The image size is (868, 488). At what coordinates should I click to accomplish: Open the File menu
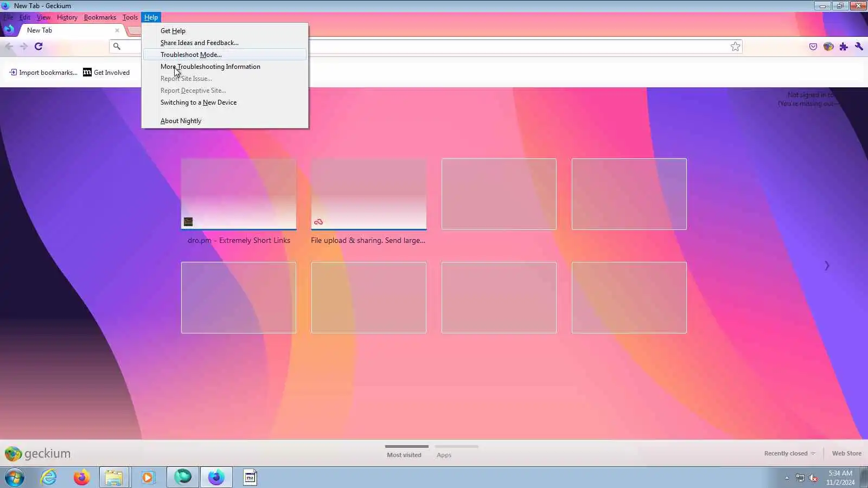(8, 17)
